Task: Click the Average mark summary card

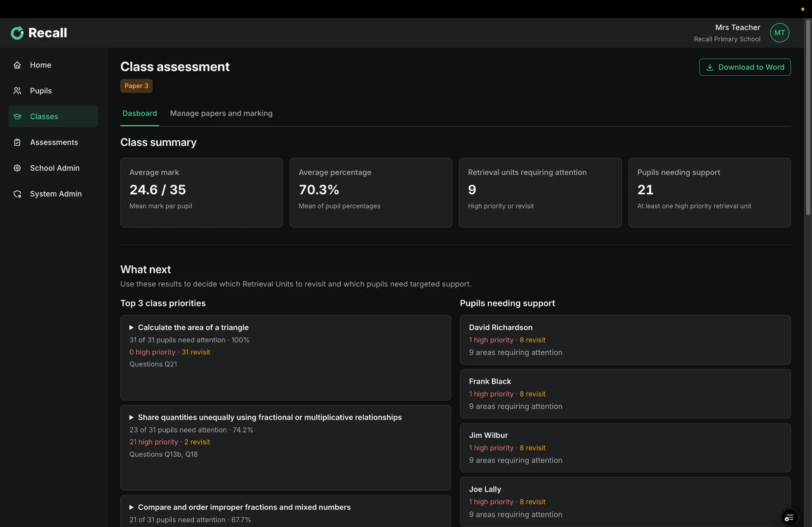Action: (202, 193)
